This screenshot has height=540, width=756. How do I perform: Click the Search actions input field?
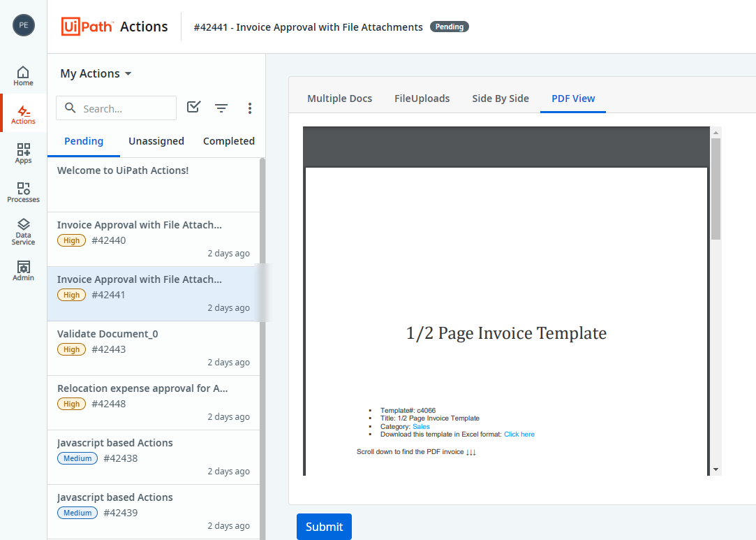[126, 108]
